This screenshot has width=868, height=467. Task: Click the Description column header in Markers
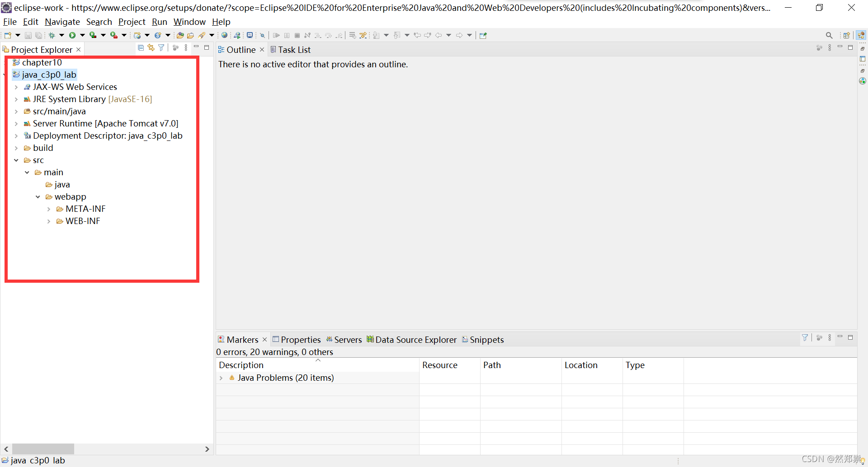click(x=241, y=365)
